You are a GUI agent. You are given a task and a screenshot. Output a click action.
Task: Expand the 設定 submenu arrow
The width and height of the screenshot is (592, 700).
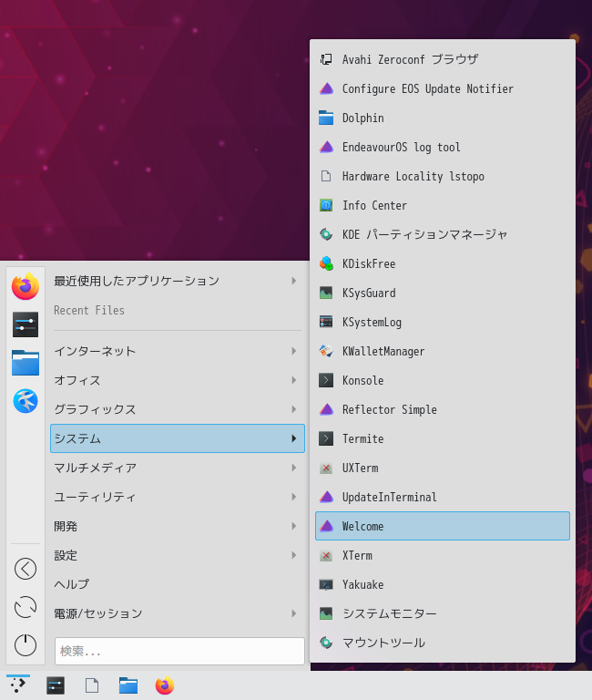[293, 555]
